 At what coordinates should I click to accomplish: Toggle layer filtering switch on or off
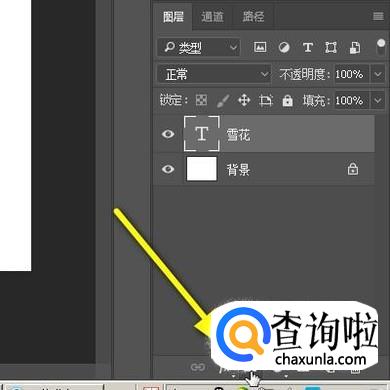tap(380, 47)
